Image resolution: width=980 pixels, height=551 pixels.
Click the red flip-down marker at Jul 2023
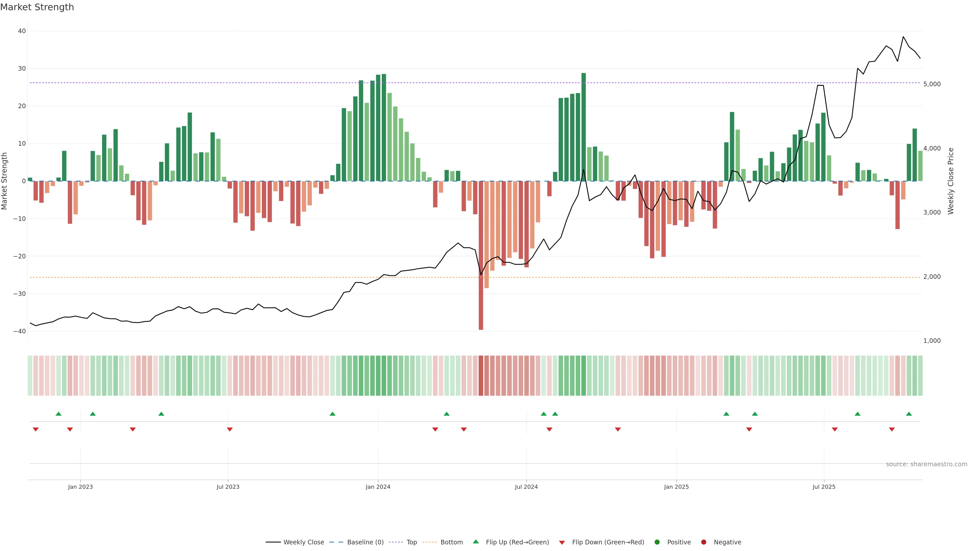click(229, 429)
